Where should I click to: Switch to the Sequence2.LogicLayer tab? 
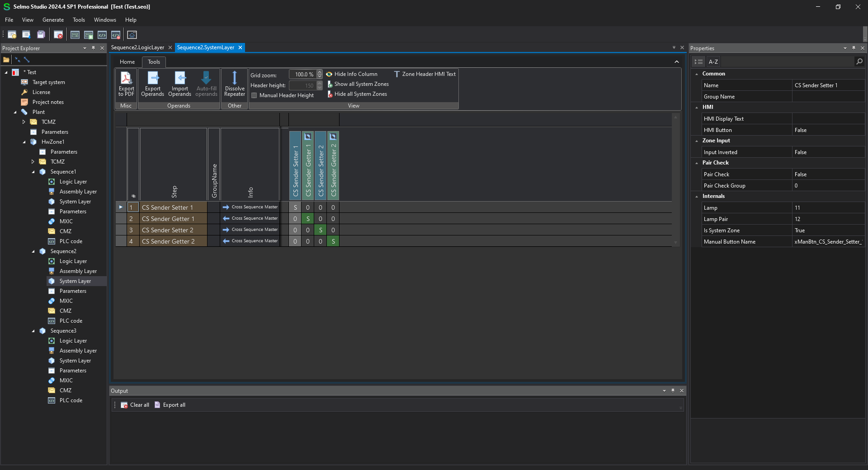(x=137, y=47)
